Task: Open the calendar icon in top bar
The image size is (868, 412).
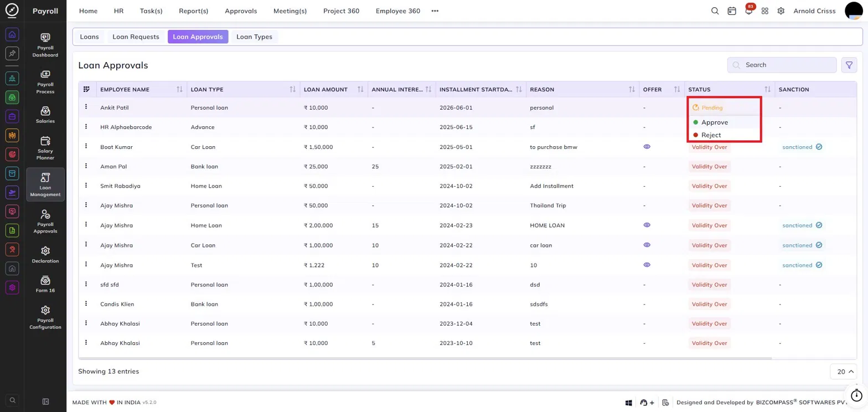Action: [732, 11]
